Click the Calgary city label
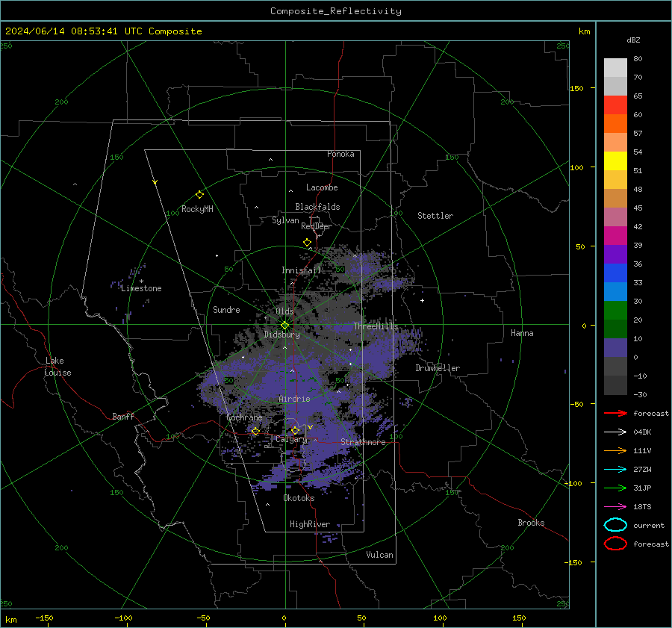This screenshot has height=628, width=672. coord(291,439)
